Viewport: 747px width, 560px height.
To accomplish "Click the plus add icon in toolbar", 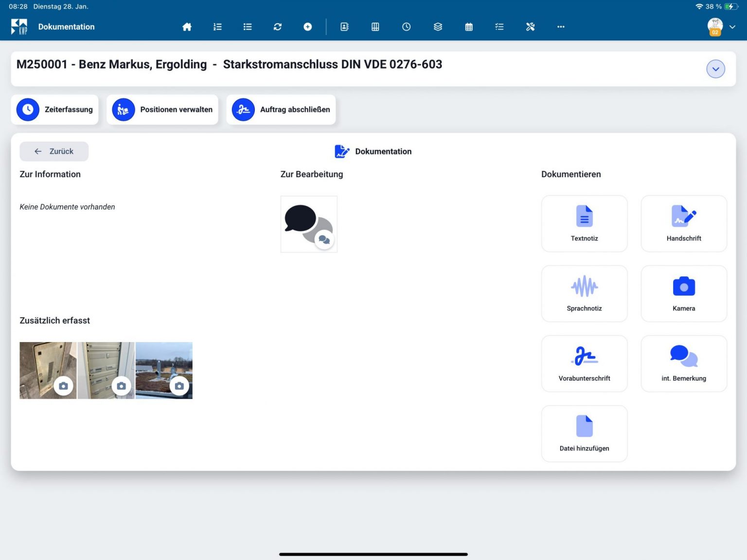I will (x=308, y=27).
